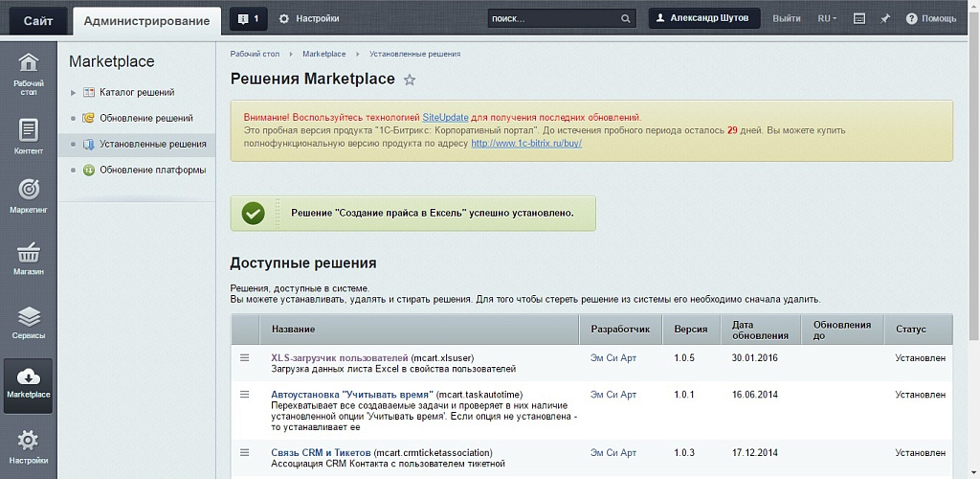Image resolution: width=980 pixels, height=479 pixels.
Task: Sort table by Название column header
Action: pyautogui.click(x=293, y=329)
